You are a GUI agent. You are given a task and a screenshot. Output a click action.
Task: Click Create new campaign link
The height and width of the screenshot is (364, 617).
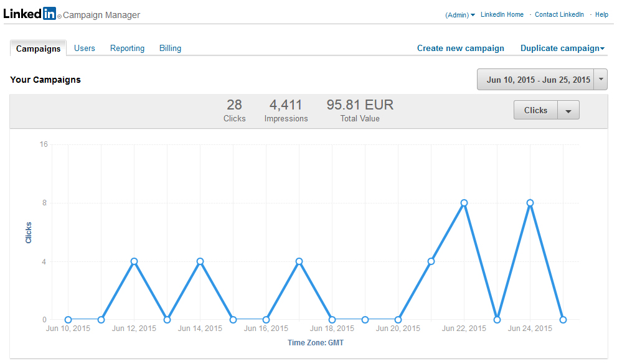[x=460, y=48]
